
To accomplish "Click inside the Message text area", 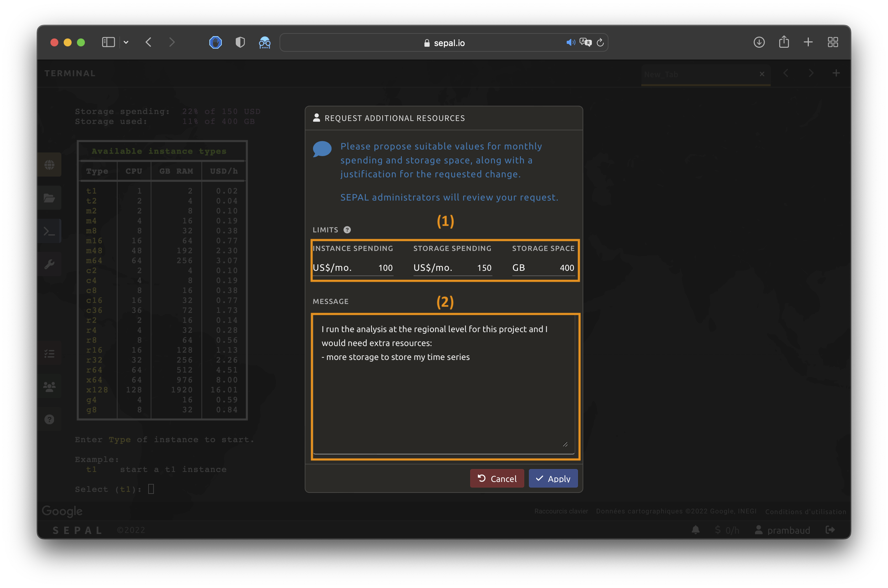I will [444, 394].
